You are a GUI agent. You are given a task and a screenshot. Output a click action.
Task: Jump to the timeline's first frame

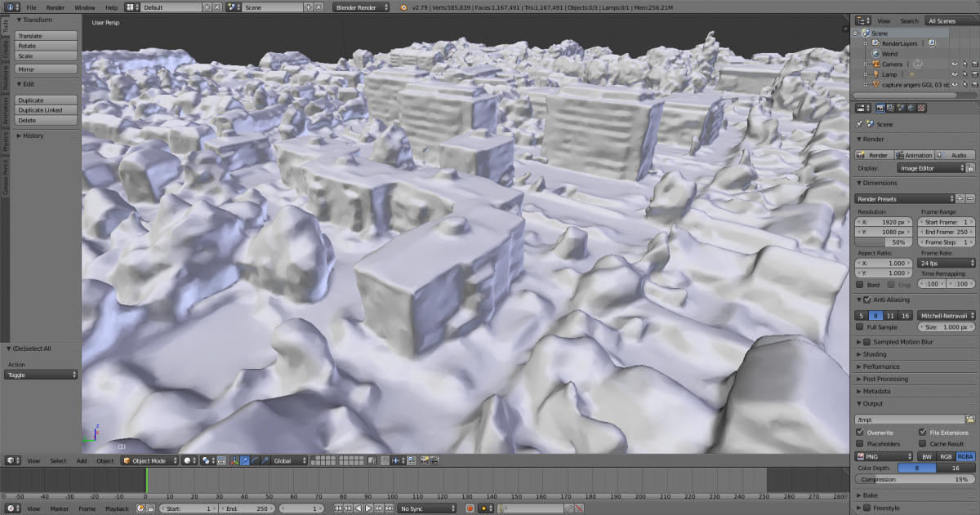[339, 508]
